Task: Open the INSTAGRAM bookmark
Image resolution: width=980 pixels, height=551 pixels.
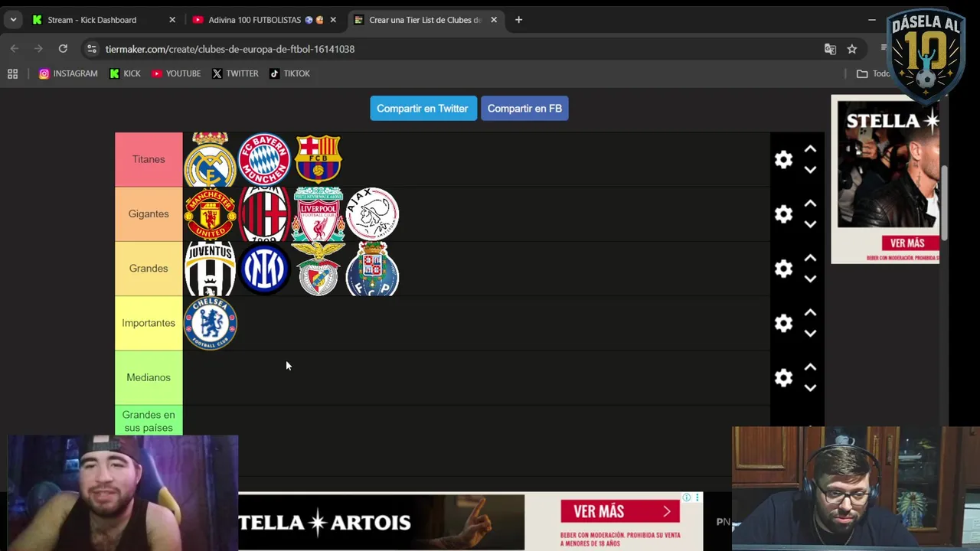Action: click(x=68, y=73)
